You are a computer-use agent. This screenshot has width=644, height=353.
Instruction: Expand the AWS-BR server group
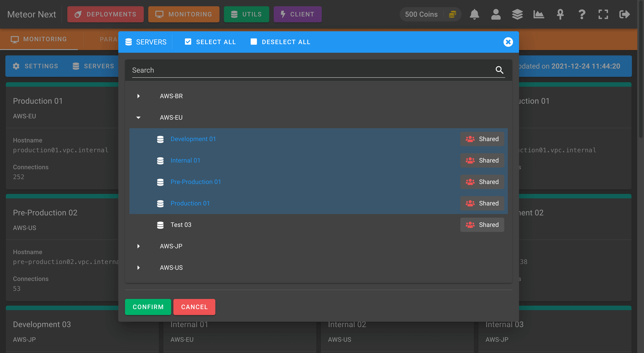coord(138,96)
